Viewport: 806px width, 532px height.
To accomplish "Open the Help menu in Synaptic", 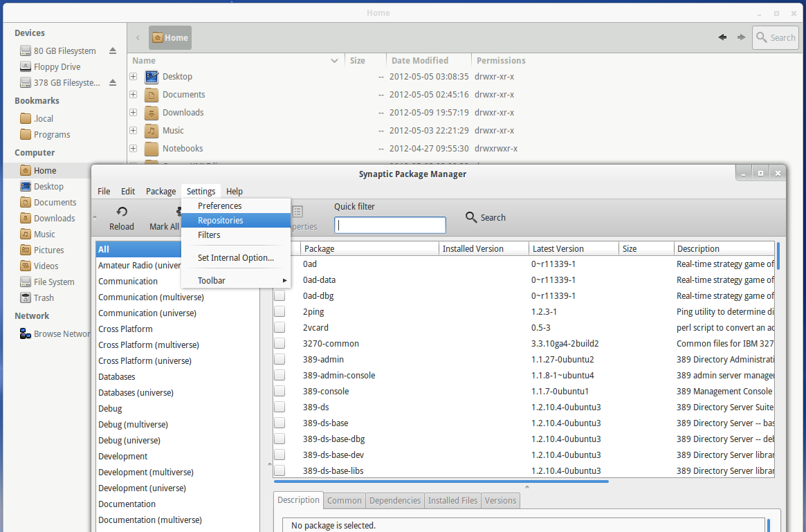I will [x=235, y=191].
